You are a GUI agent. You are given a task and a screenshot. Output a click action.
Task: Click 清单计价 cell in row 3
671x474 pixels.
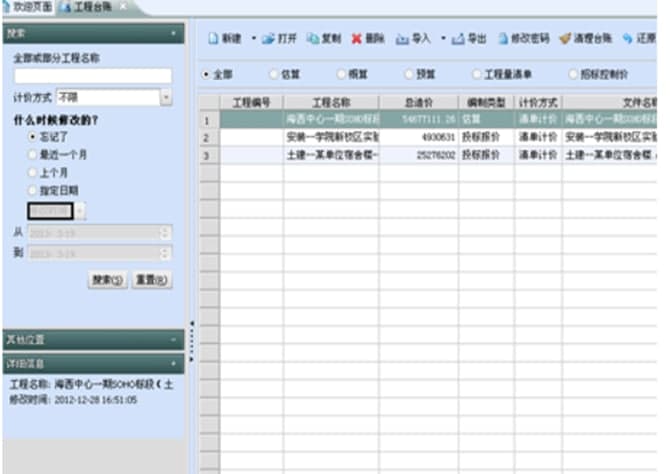point(538,155)
